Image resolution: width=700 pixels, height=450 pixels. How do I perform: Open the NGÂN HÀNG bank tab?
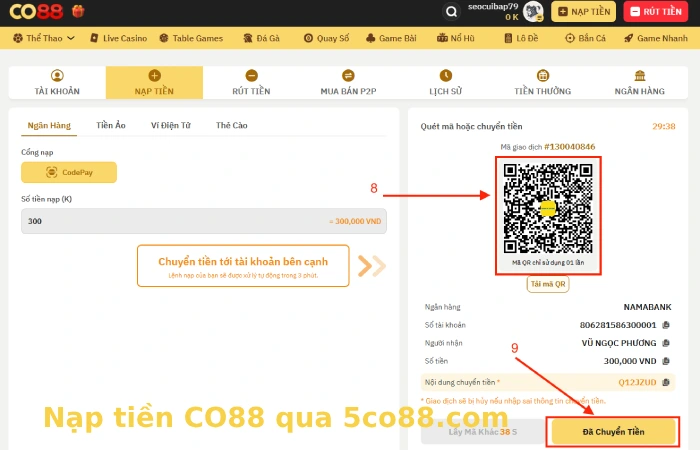[x=640, y=83]
